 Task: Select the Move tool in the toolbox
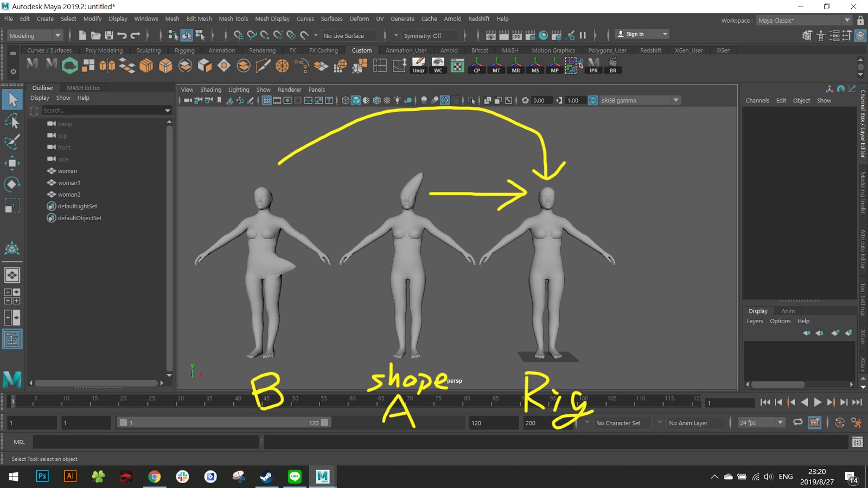(x=12, y=163)
